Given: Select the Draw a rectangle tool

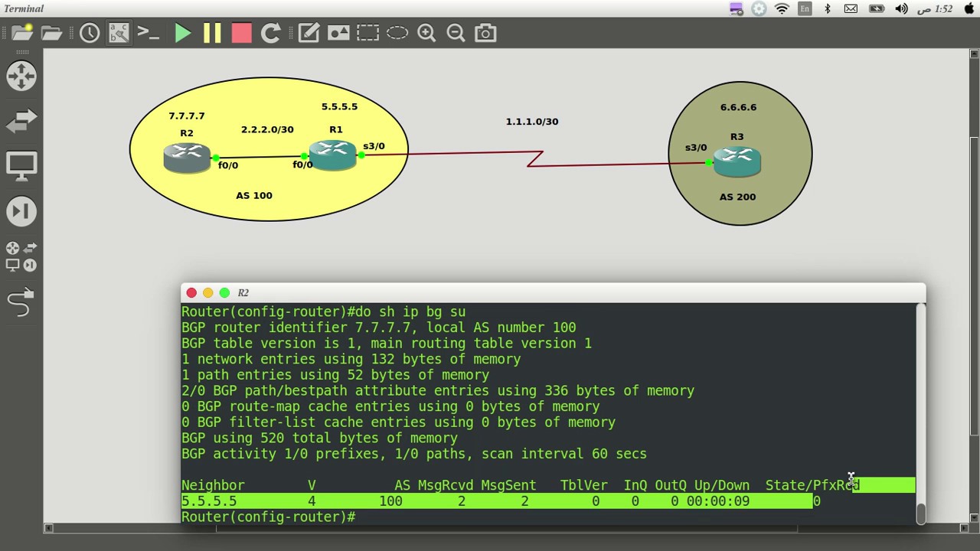Looking at the screenshot, I should (367, 33).
